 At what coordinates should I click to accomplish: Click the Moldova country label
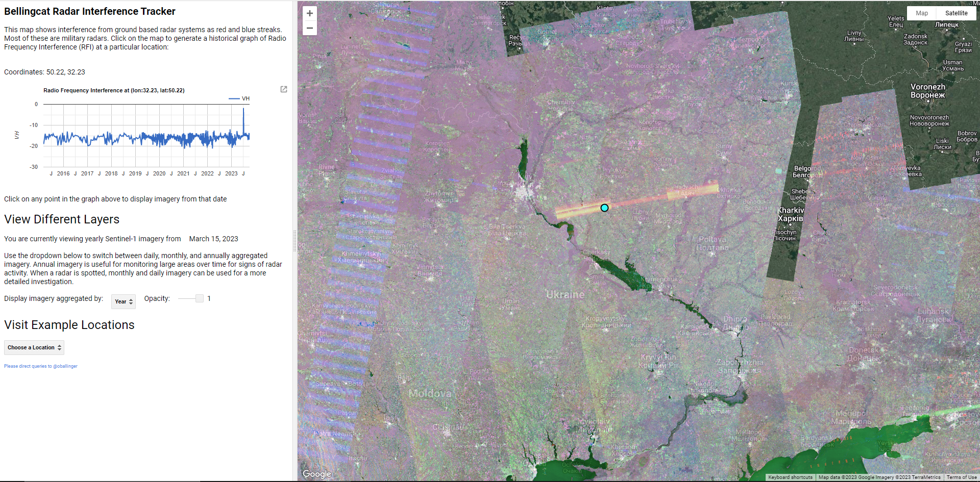pos(430,394)
